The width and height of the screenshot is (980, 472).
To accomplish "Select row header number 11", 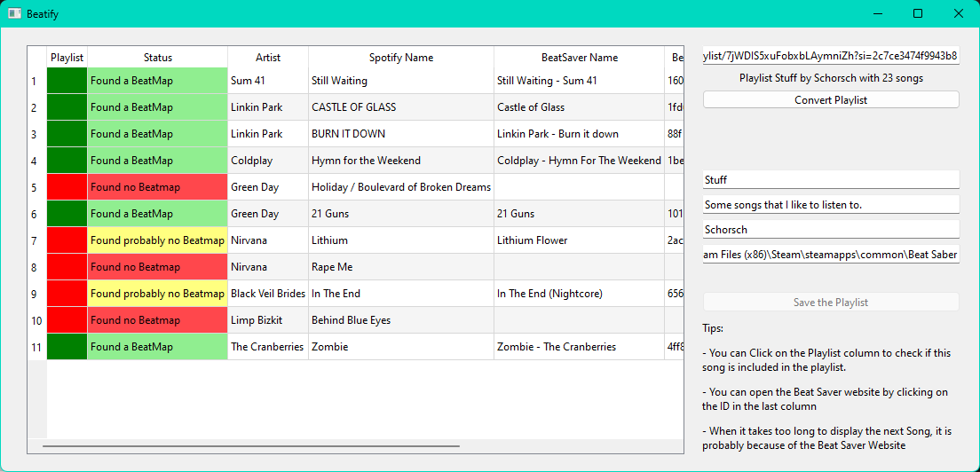I will (37, 347).
